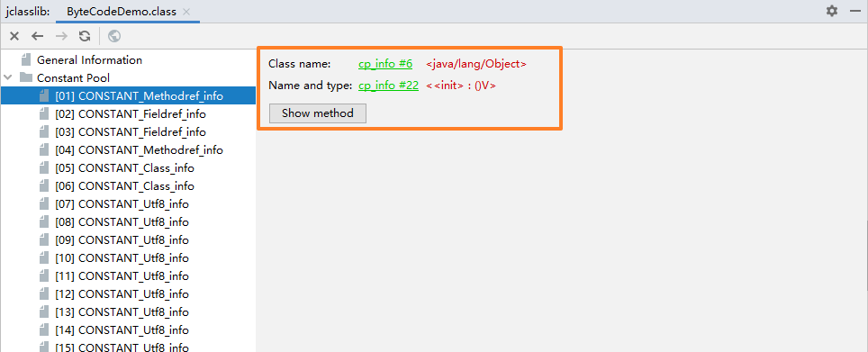The image size is (868, 352).
Task: Select [01] CONSTANT_Methodref_info entry
Action: coord(128,95)
